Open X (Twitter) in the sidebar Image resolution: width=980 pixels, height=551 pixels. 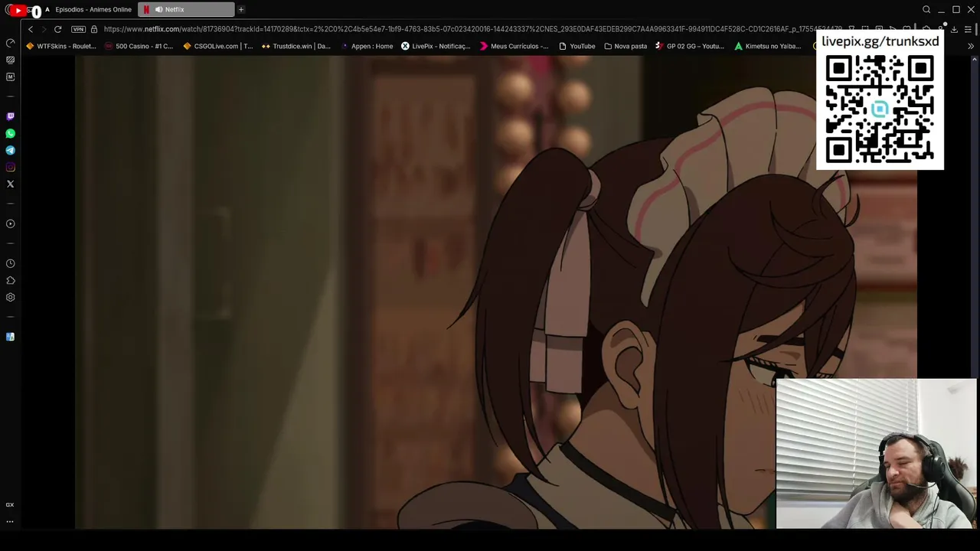(10, 184)
